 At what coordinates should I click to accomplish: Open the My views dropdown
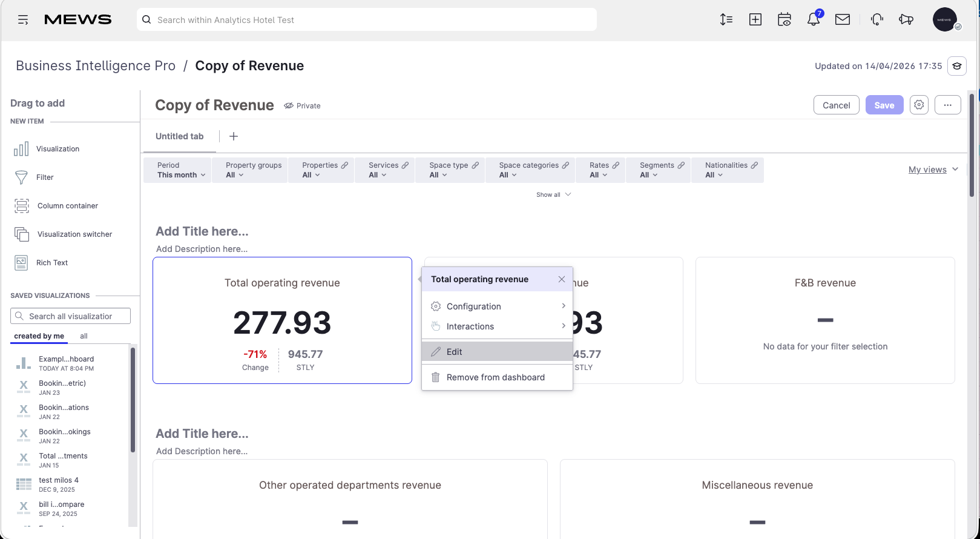[x=933, y=170]
